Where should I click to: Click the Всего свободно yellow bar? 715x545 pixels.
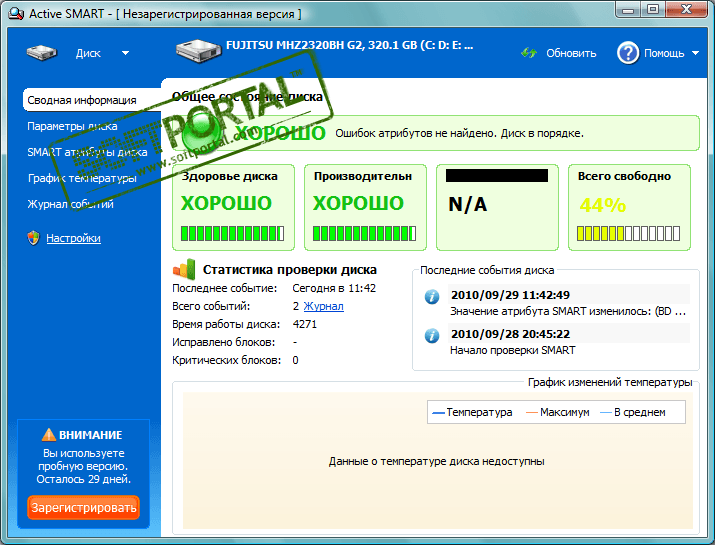click(628, 234)
